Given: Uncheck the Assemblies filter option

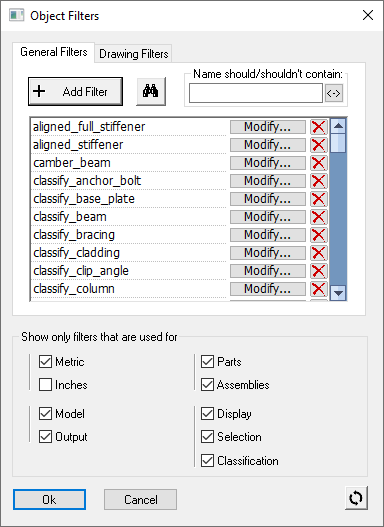Looking at the screenshot, I should [x=207, y=384].
